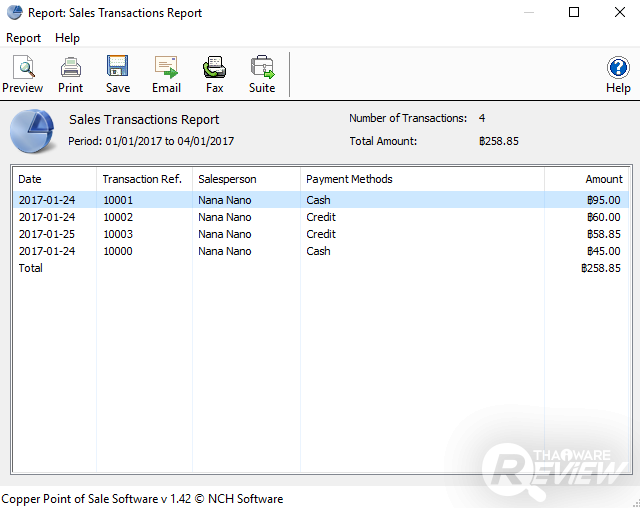Viewport: 640px width, 508px height.
Task: Sort by the Amount column header
Action: point(586,179)
